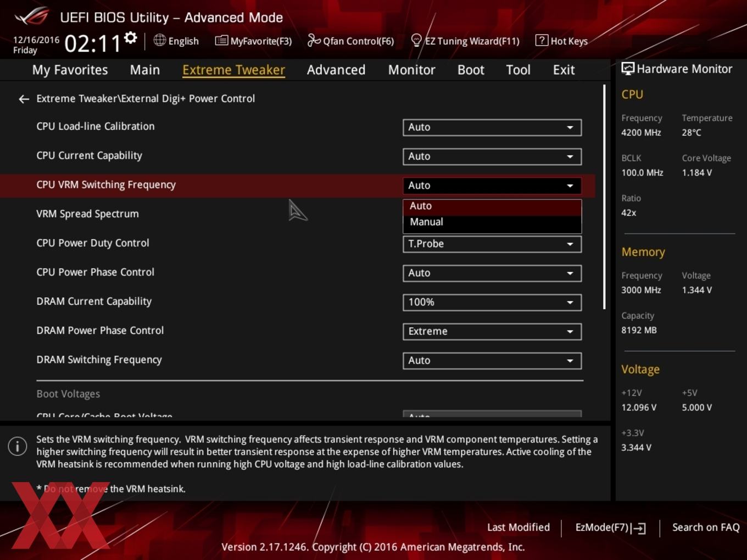Viewport: 747px width, 560px height.
Task: Select DRAM Power Phase Control label
Action: 100,330
